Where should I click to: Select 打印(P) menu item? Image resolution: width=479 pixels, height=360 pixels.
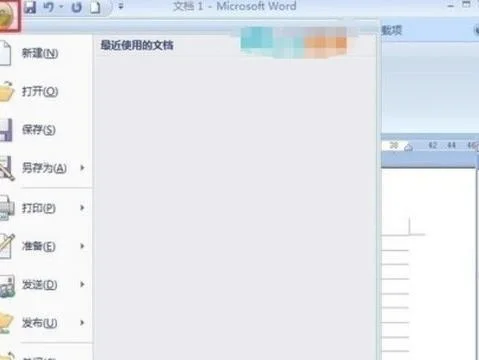tap(39, 208)
